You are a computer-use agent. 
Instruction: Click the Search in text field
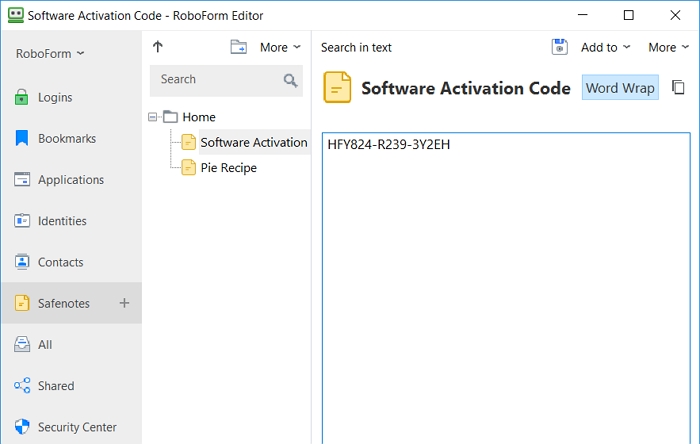pos(356,47)
